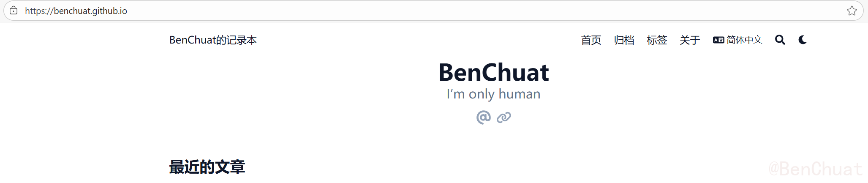
Task: Click the 最近的文章 section heading
Action: pyautogui.click(x=207, y=167)
